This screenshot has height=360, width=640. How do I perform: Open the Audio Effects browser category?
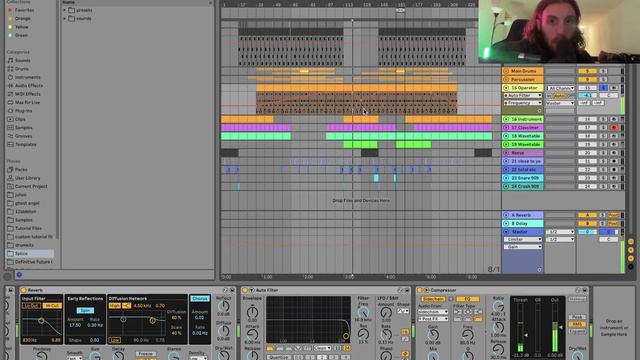pos(29,86)
